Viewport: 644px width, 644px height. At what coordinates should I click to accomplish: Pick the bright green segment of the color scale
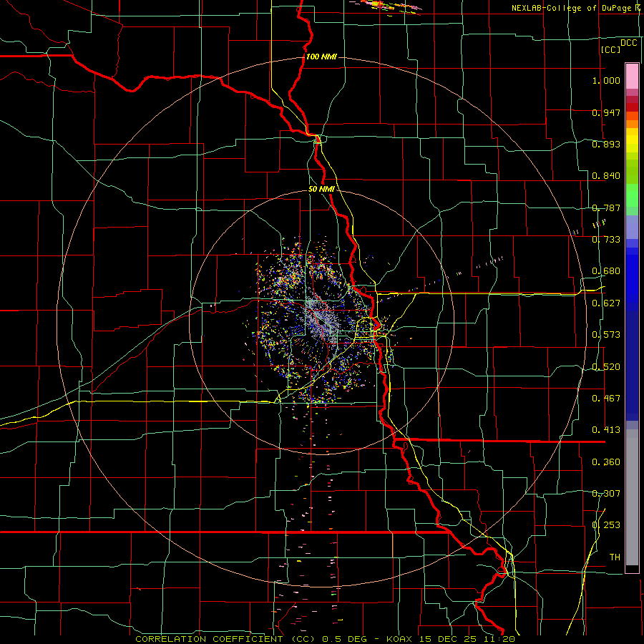[x=632, y=195]
